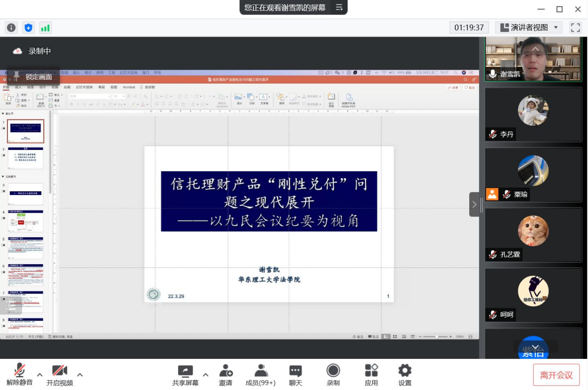Viewport: 588px width, 390px height.
Task: Open the Settings (设置) gear
Action: pyautogui.click(x=405, y=374)
